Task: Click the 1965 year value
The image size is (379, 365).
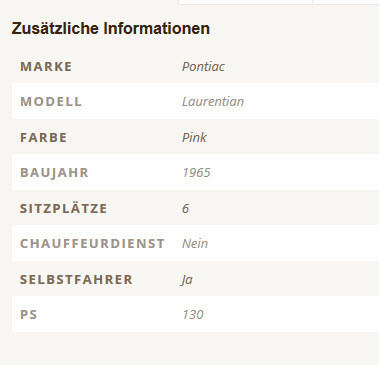Action: point(196,173)
